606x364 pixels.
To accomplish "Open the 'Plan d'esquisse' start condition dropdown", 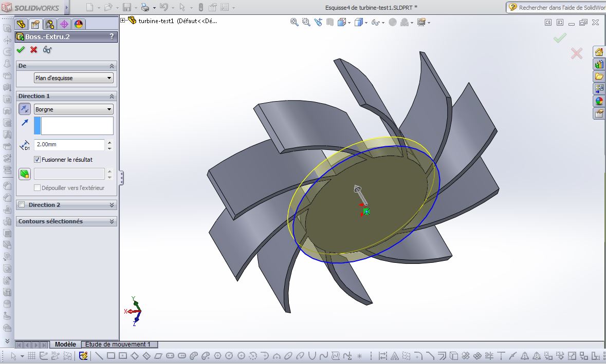I will tap(74, 78).
